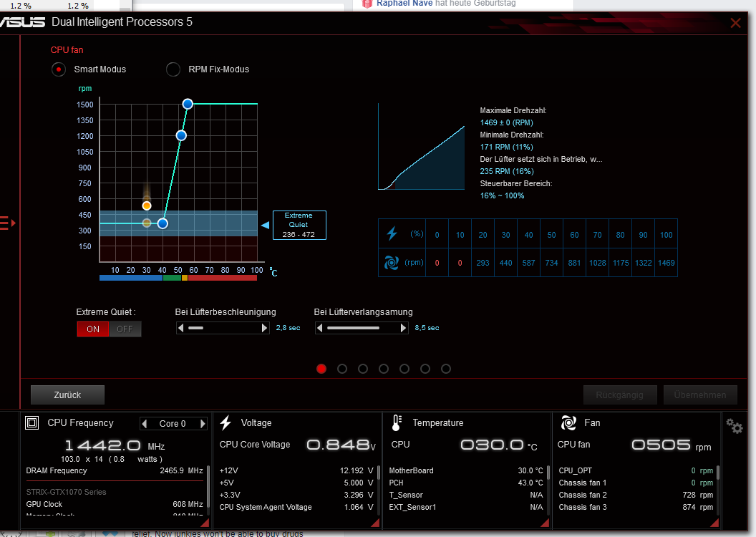Click the Extreme Quiet range label box
The image size is (756, 537).
(x=299, y=225)
